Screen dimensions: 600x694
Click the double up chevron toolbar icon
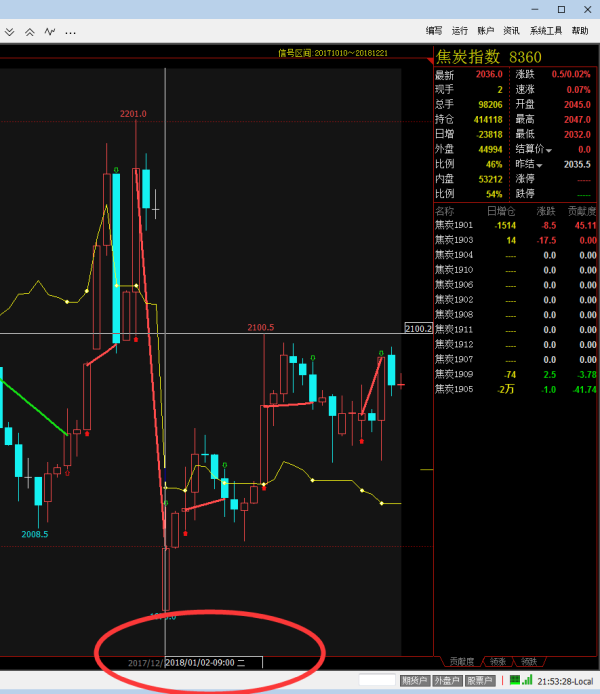[29, 32]
